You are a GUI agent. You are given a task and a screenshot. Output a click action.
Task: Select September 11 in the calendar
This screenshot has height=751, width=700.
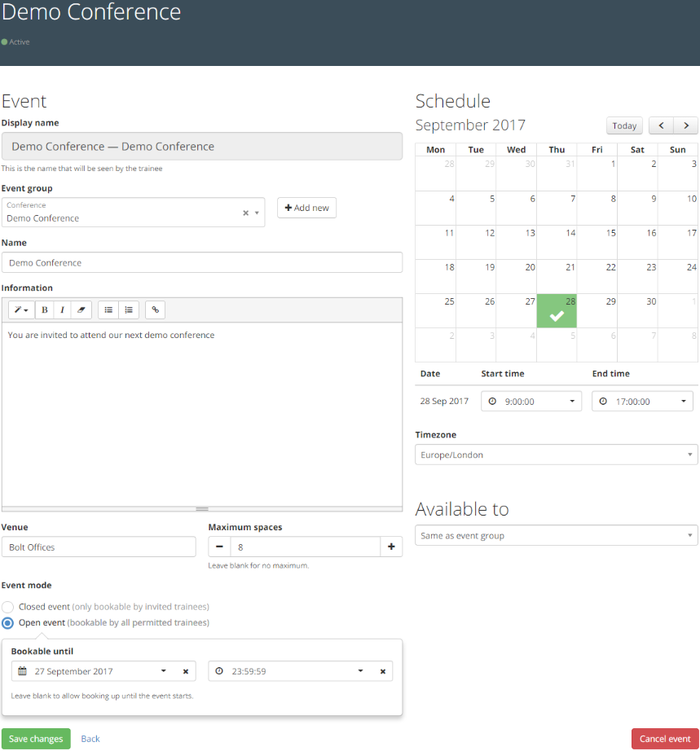tap(435, 243)
